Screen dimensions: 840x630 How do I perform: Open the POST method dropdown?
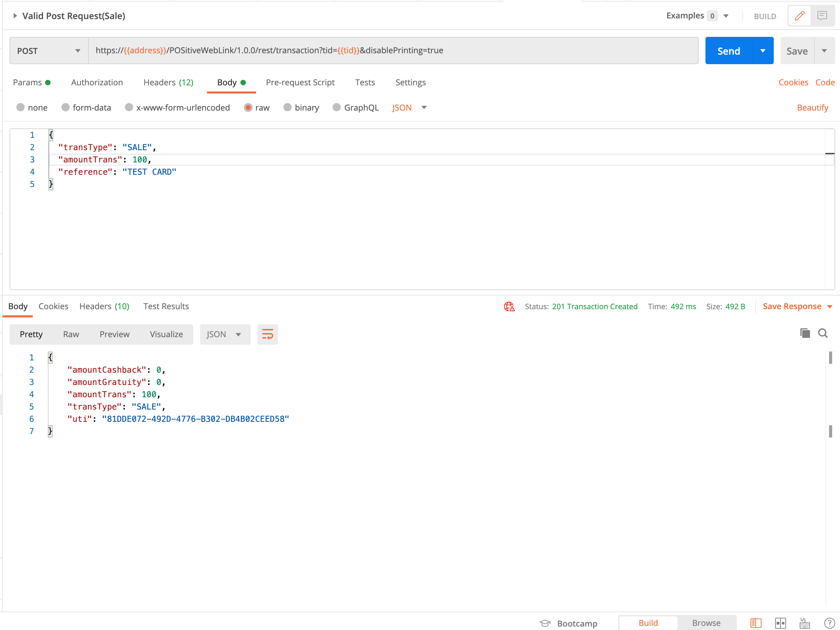coord(49,51)
